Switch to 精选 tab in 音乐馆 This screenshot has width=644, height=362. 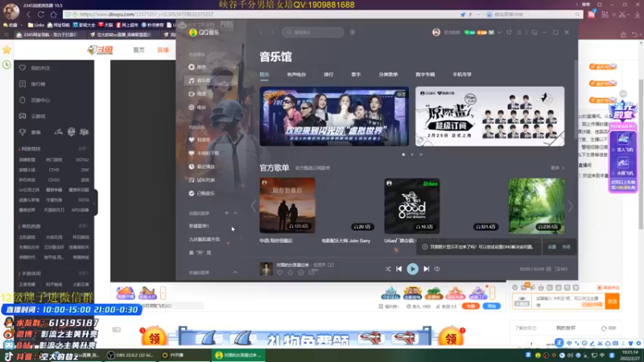[264, 75]
